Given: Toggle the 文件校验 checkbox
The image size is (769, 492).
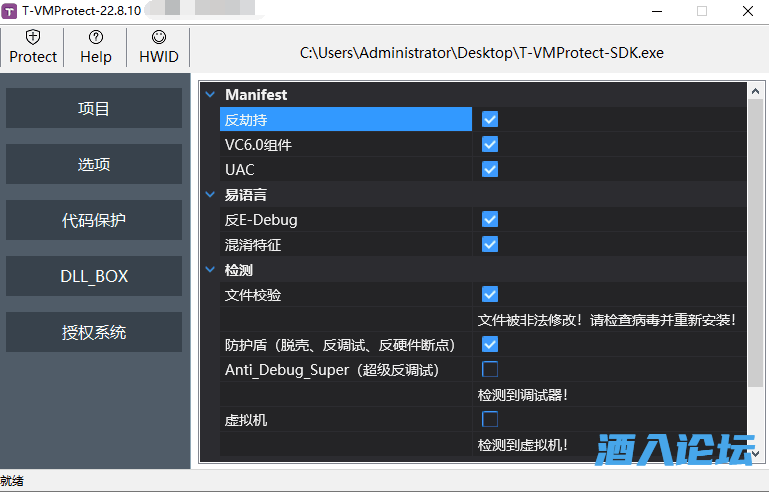Looking at the screenshot, I should point(490,294).
